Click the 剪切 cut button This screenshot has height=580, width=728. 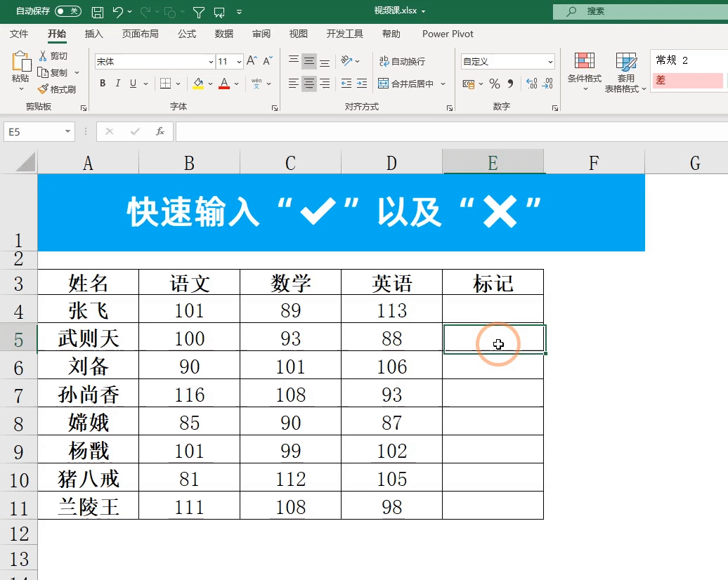[x=53, y=56]
